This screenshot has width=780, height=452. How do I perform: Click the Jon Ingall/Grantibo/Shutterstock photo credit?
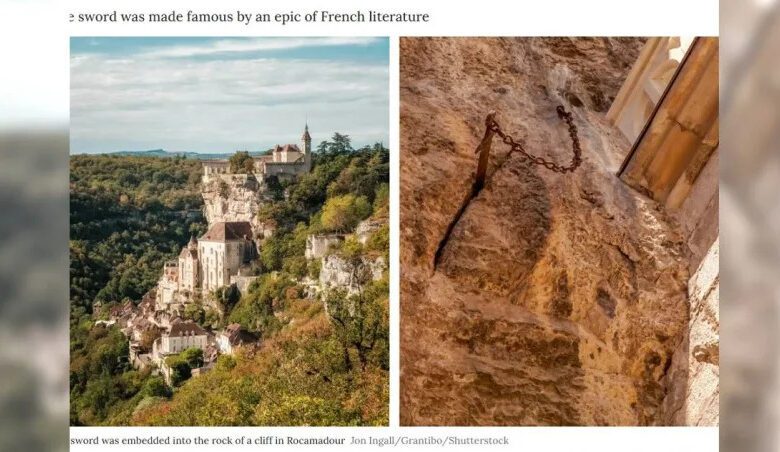point(429,441)
